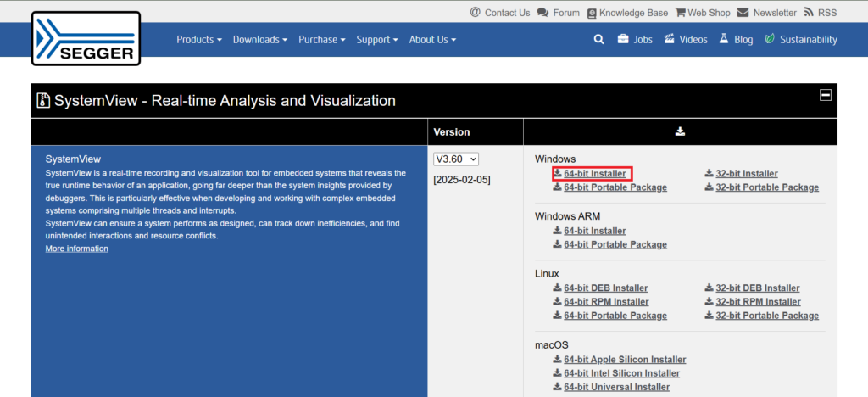Click the Linux section label

coord(547,273)
